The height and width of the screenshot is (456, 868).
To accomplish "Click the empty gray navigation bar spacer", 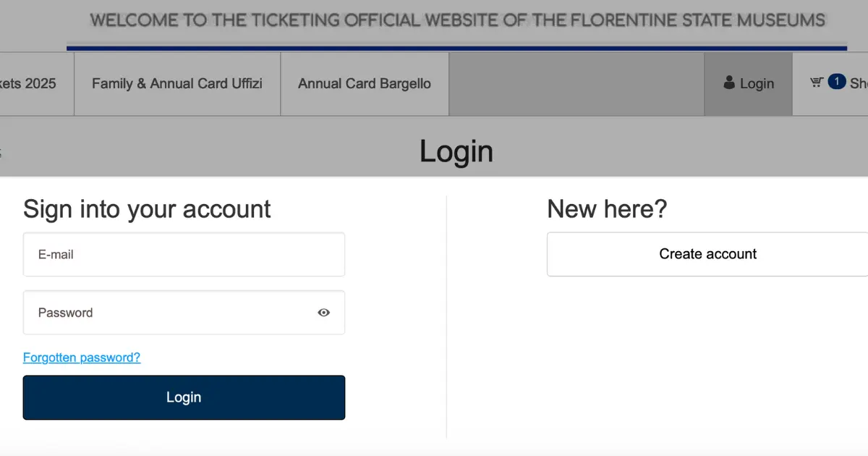I will [x=576, y=84].
